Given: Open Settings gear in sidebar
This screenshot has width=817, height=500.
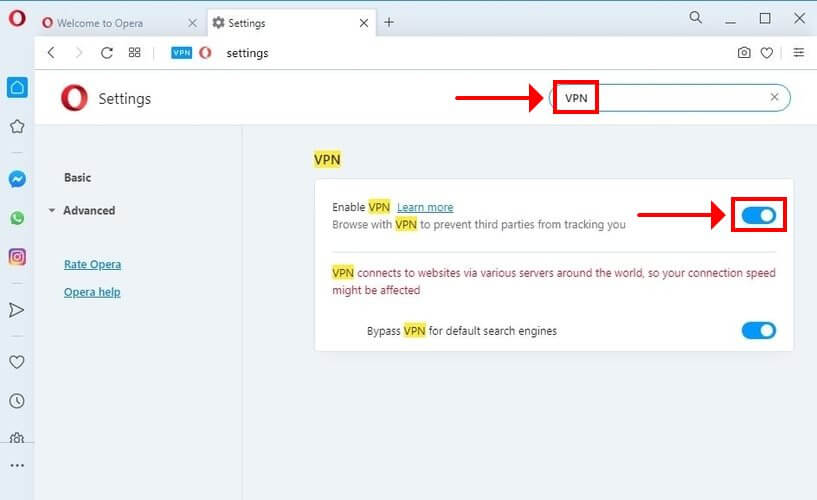Looking at the screenshot, I should [x=17, y=438].
